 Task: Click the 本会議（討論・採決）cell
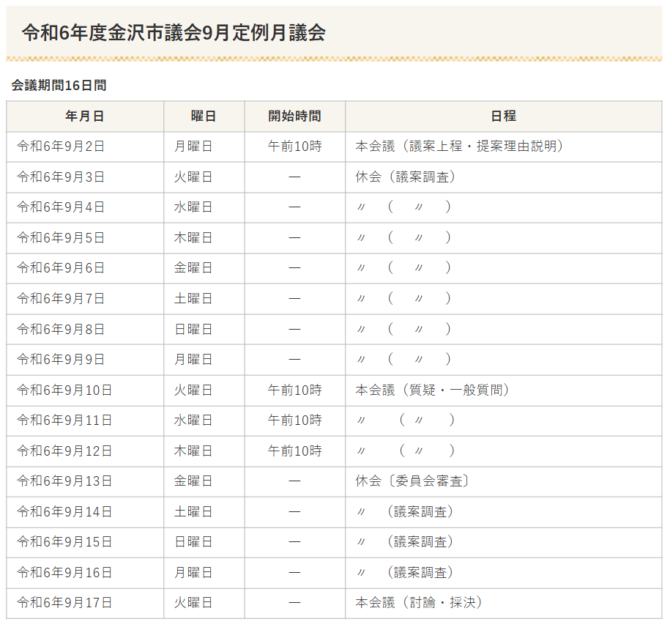pos(503,603)
